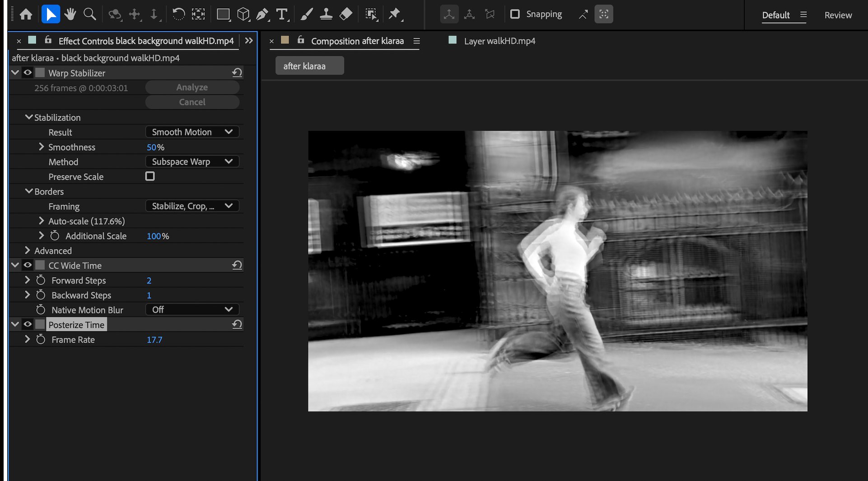Select the Brush tool
The width and height of the screenshot is (868, 481).
[307, 14]
